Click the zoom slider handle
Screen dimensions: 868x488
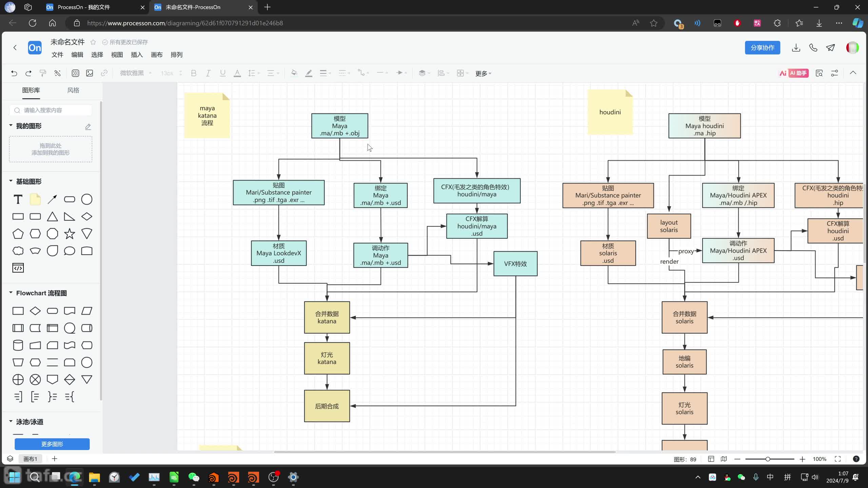768,459
